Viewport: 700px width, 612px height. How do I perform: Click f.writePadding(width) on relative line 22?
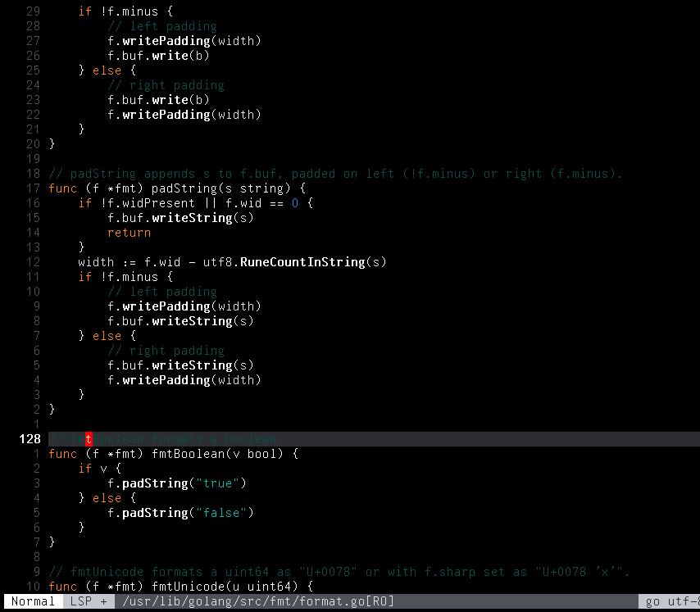pos(184,114)
